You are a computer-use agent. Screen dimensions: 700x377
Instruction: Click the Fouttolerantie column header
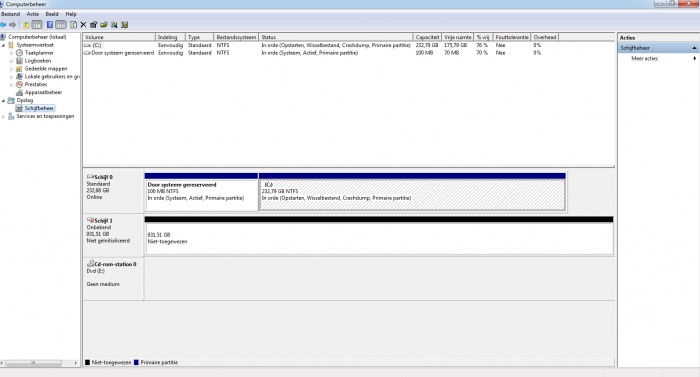coord(512,37)
